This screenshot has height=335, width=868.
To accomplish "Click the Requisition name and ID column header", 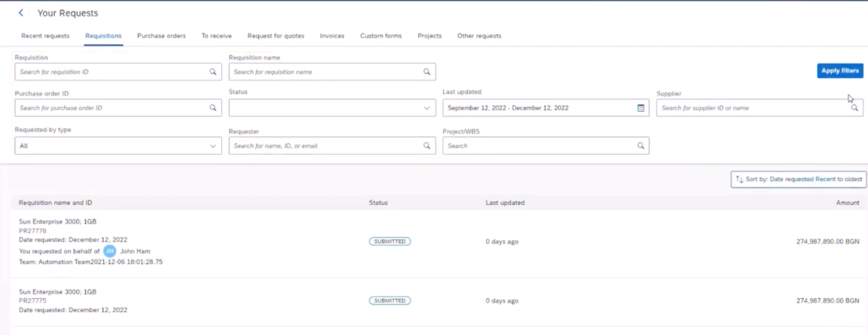I will click(54, 203).
